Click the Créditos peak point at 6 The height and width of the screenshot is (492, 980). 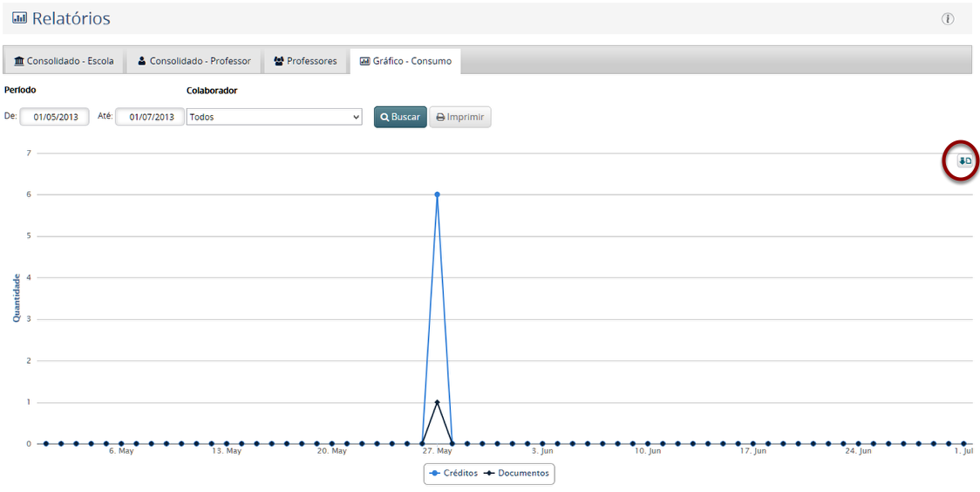tap(437, 195)
